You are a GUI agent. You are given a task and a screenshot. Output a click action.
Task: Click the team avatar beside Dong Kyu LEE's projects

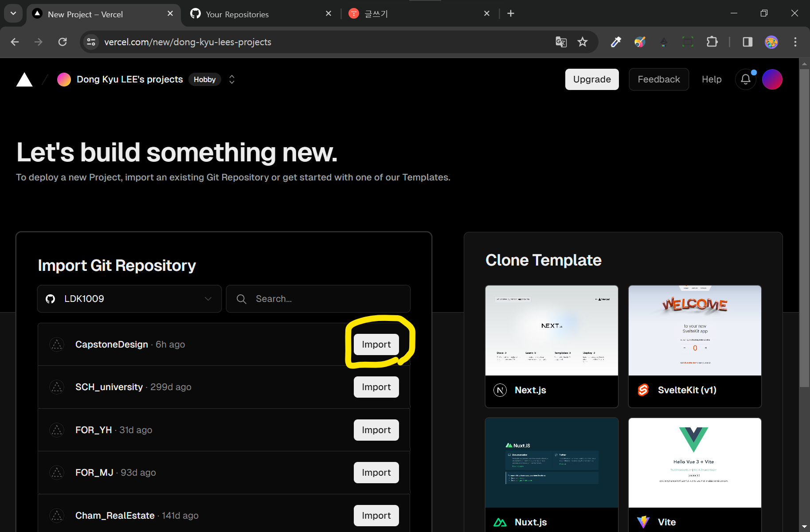[64, 79]
